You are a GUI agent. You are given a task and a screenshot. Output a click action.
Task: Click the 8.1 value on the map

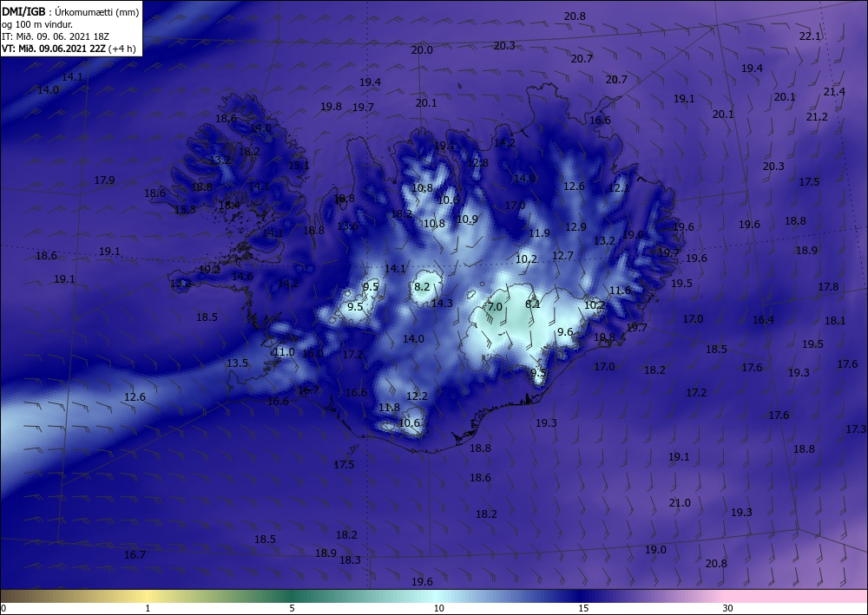[533, 304]
